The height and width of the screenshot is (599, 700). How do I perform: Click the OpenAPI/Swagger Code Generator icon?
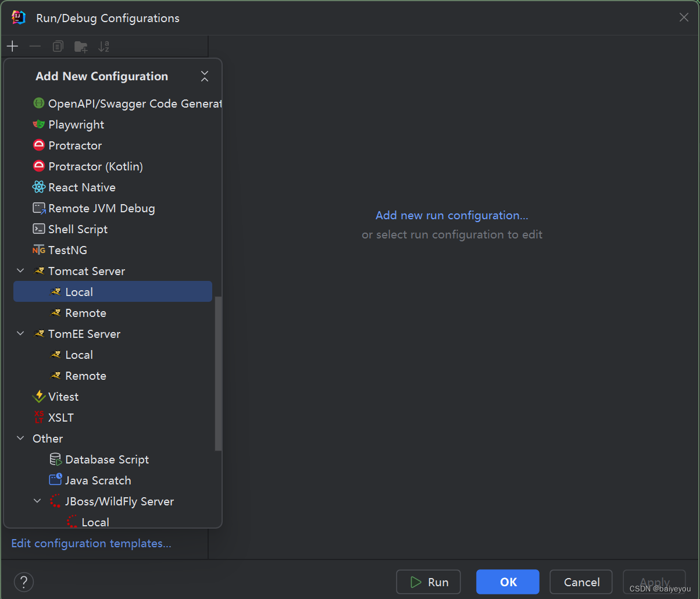coord(39,104)
